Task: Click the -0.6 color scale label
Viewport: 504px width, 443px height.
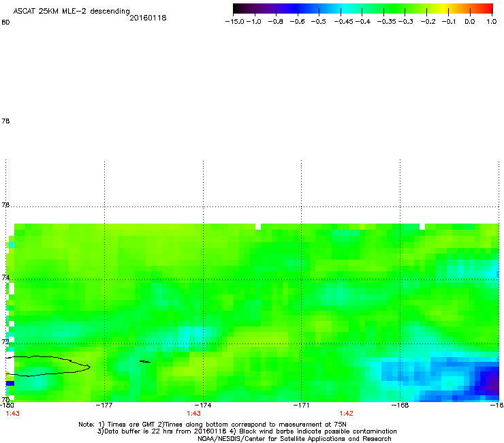Action: pyautogui.click(x=297, y=22)
